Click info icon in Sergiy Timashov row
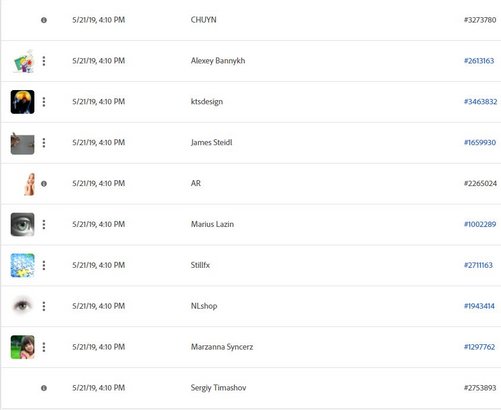This screenshot has height=410, width=501. pos(44,388)
